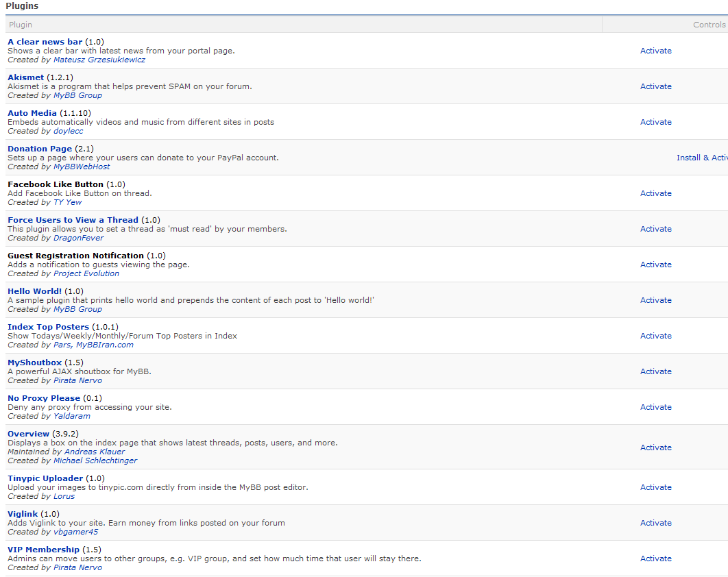728x577 pixels.
Task: Click 'Akismet is a program' description text
Action: coord(130,86)
